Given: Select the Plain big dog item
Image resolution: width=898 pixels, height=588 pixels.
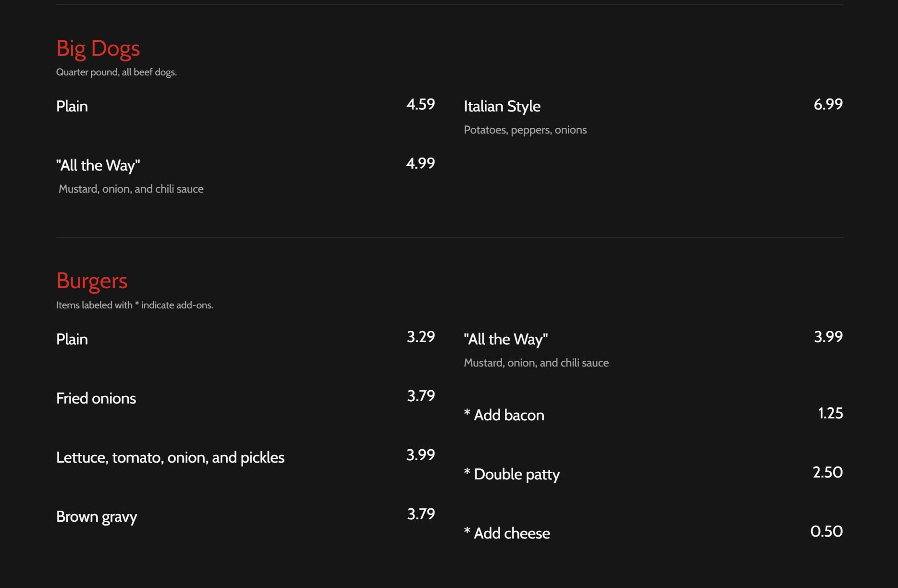Looking at the screenshot, I should pyautogui.click(x=72, y=106).
